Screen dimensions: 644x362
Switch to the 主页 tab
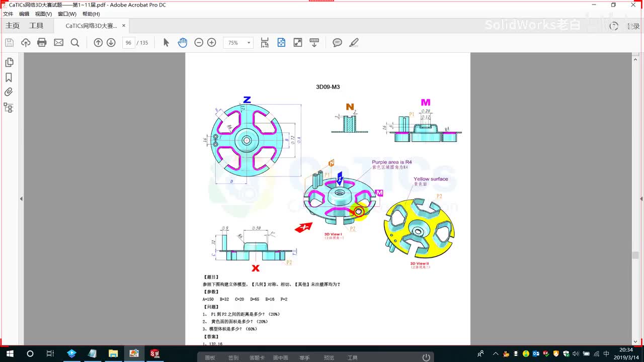[x=13, y=26]
